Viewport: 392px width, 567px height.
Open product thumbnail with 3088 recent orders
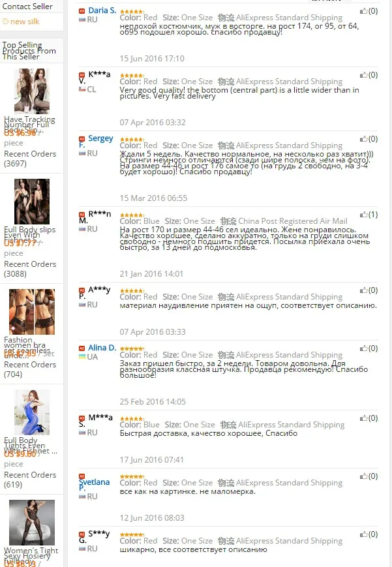tap(32, 202)
